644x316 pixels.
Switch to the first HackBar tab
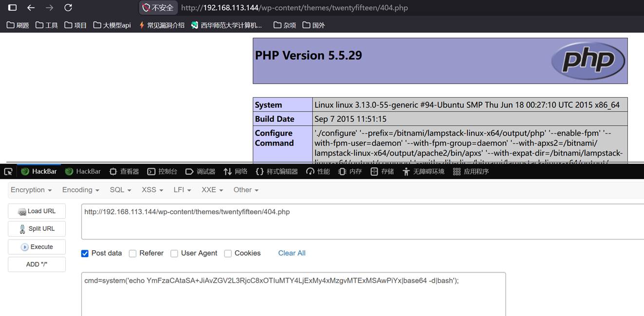(39, 171)
